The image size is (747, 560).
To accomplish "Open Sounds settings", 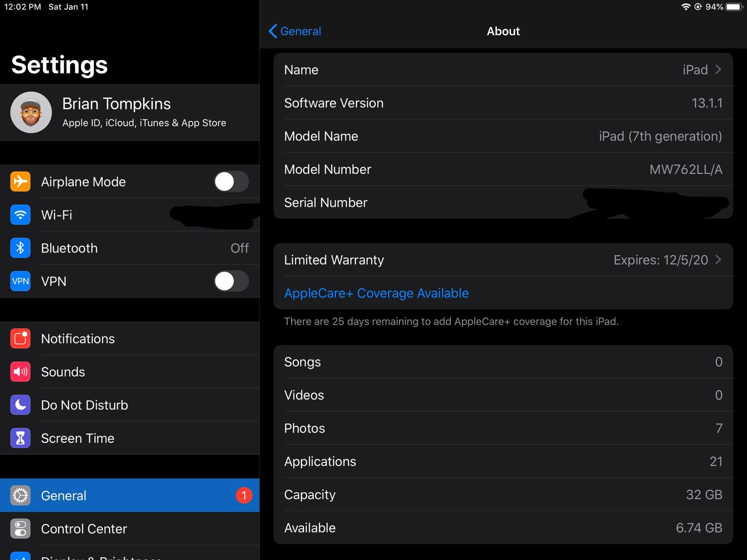I will (130, 372).
